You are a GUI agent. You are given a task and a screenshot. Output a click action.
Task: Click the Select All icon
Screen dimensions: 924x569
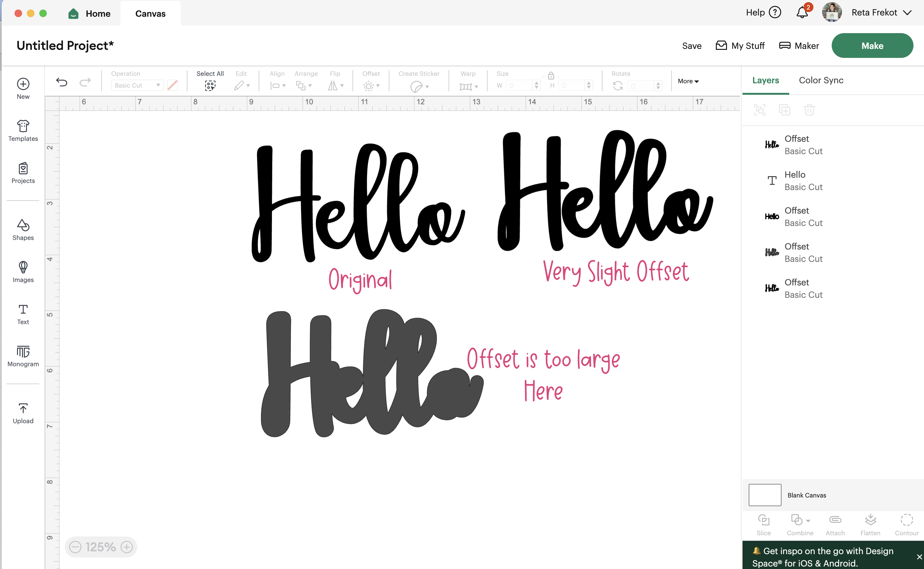(x=210, y=85)
